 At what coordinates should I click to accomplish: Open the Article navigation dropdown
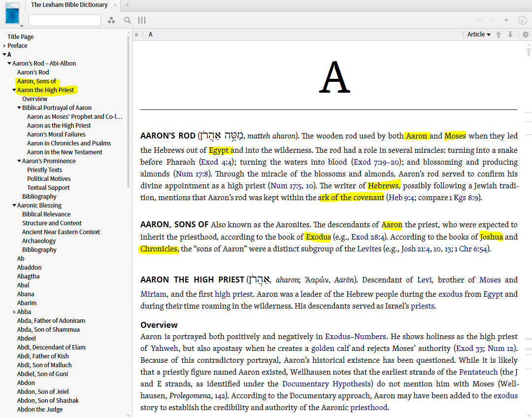(x=479, y=35)
